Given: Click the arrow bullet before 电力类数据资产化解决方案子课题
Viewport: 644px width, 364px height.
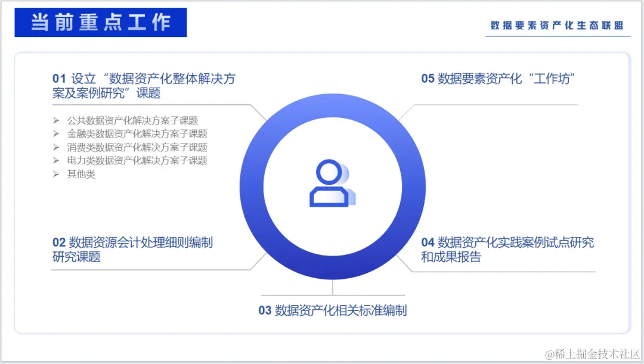Looking at the screenshot, I should pos(56,160).
